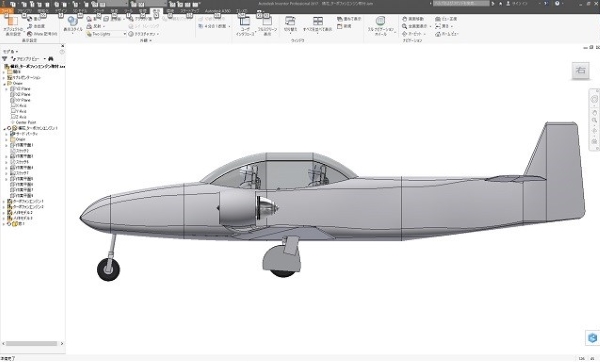This screenshot has height=362, width=600.
Task: Select X Axis in browser
Action: click(x=19, y=106)
